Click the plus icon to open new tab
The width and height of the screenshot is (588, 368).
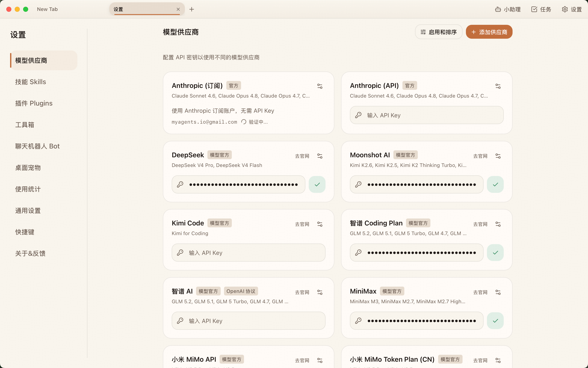pyautogui.click(x=192, y=9)
